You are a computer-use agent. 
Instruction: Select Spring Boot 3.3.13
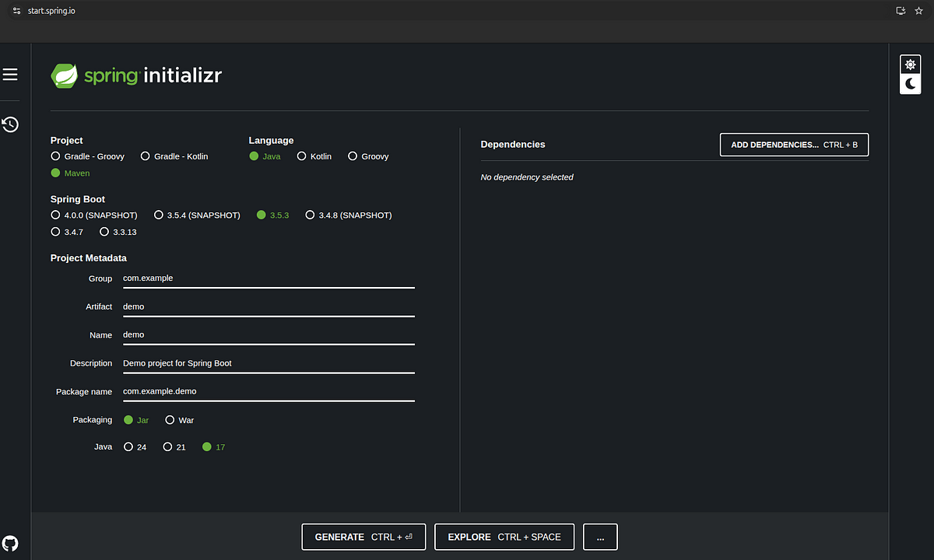[x=118, y=232]
